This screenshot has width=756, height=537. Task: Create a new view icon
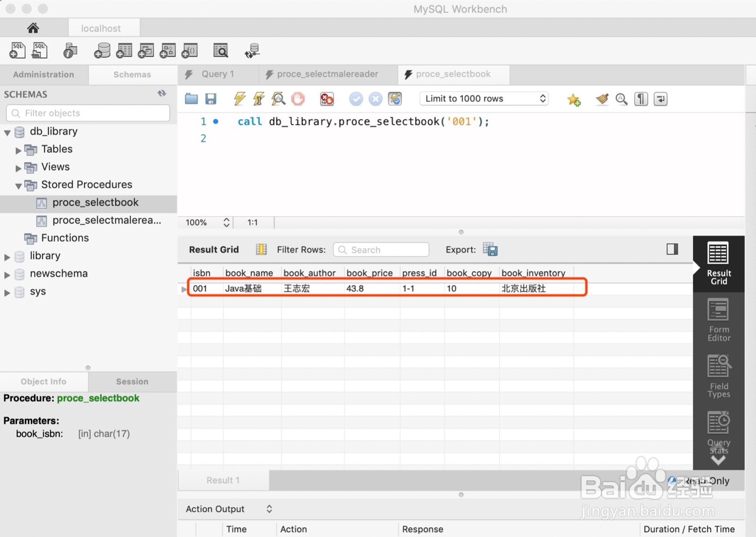[x=146, y=50]
